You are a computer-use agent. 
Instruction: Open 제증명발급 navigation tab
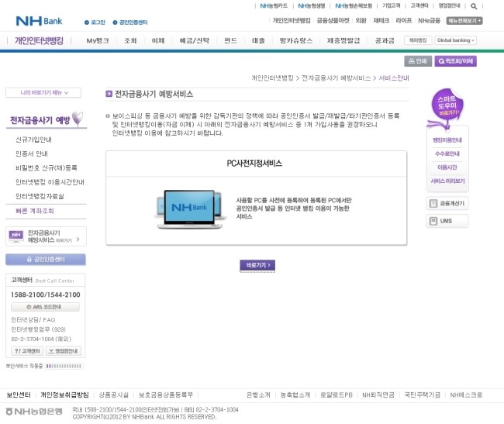[x=343, y=40]
